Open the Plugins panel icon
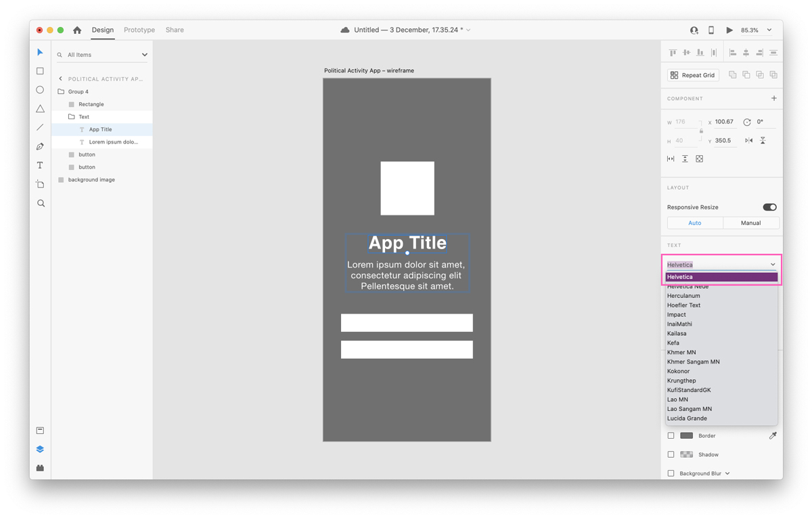 click(x=40, y=468)
